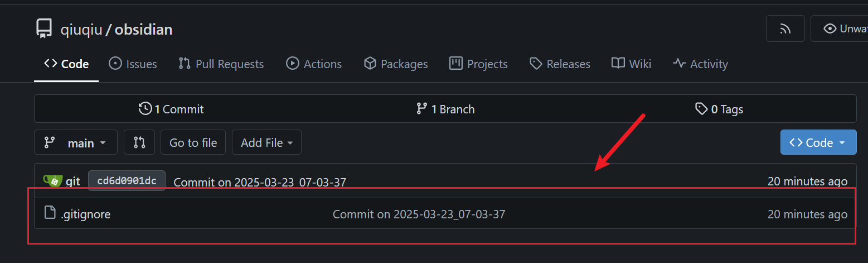Click the .gitignore file icon
868x263 pixels.
pyautogui.click(x=50, y=213)
